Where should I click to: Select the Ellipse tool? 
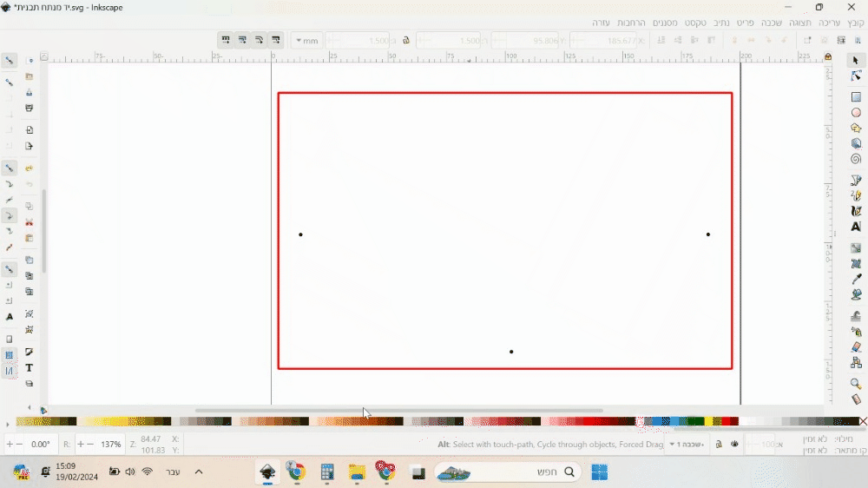pos(856,112)
